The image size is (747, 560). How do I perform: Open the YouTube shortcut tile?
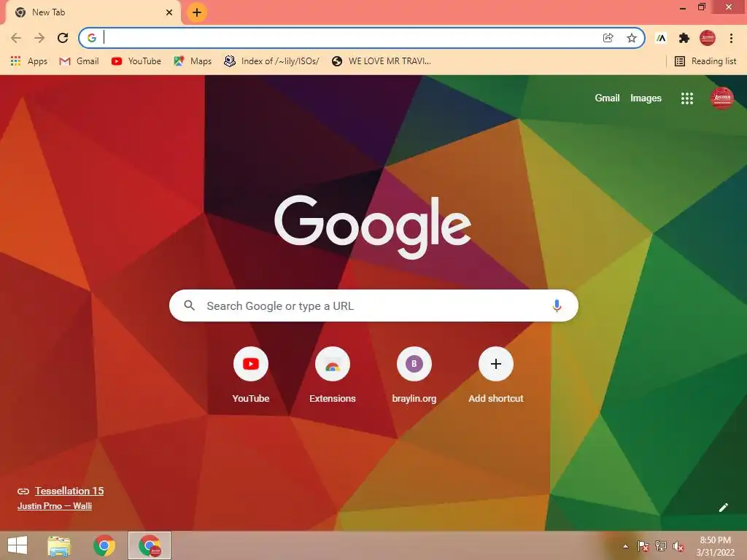(251, 376)
